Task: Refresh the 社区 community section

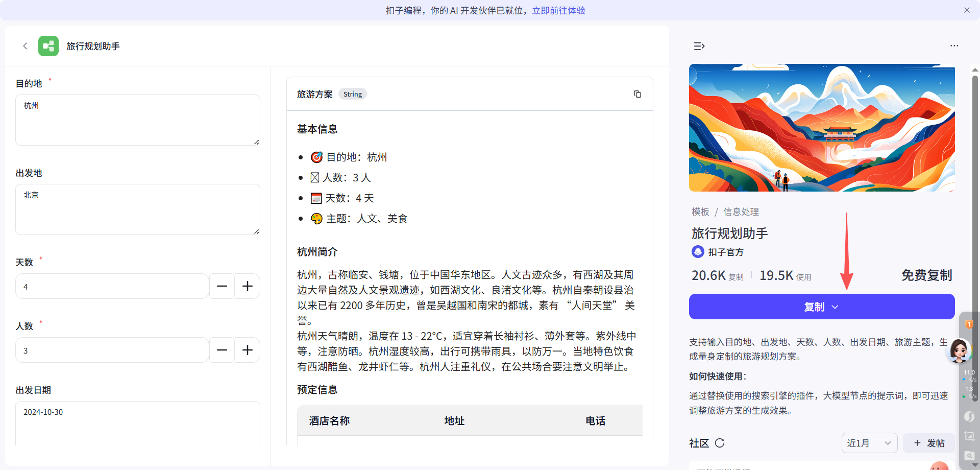Action: (720, 443)
